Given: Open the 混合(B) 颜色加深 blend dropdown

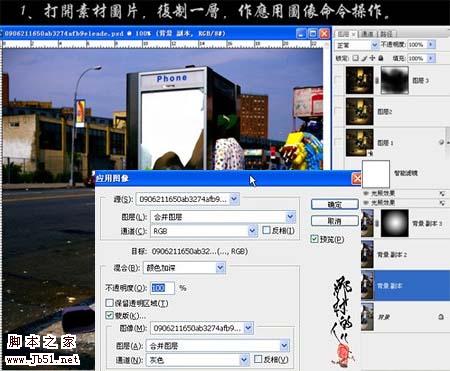Looking at the screenshot, I should (220, 268).
